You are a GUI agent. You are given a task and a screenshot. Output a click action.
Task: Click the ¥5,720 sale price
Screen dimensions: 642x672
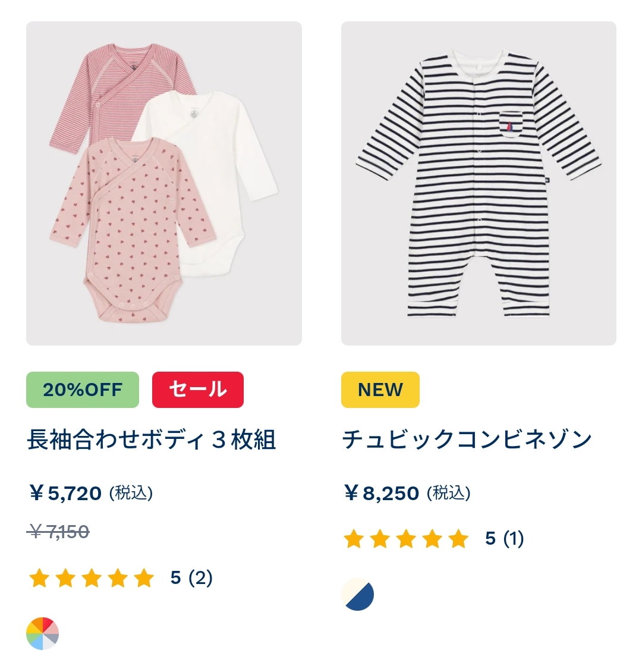(x=65, y=493)
